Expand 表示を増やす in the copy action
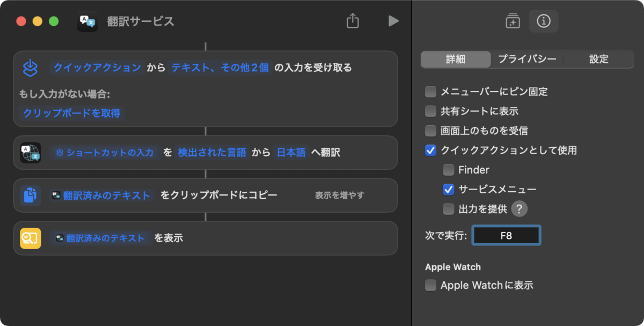 click(340, 195)
